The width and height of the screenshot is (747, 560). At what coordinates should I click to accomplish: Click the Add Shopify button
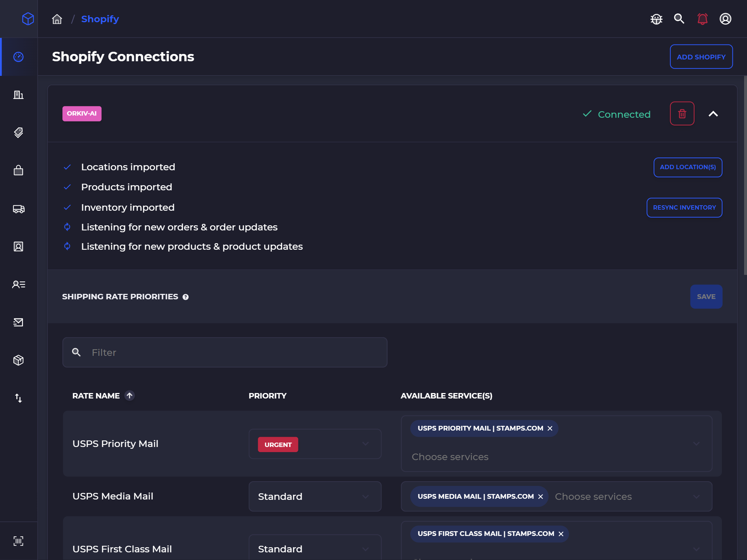pyautogui.click(x=701, y=57)
